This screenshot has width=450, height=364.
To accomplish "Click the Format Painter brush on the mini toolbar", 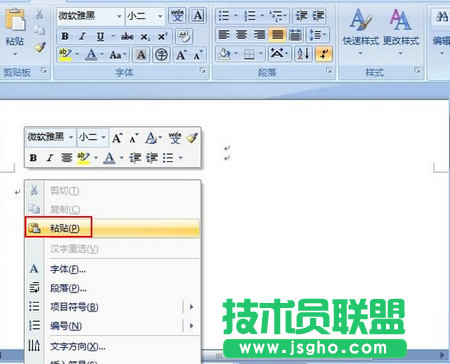I will coord(192,137).
